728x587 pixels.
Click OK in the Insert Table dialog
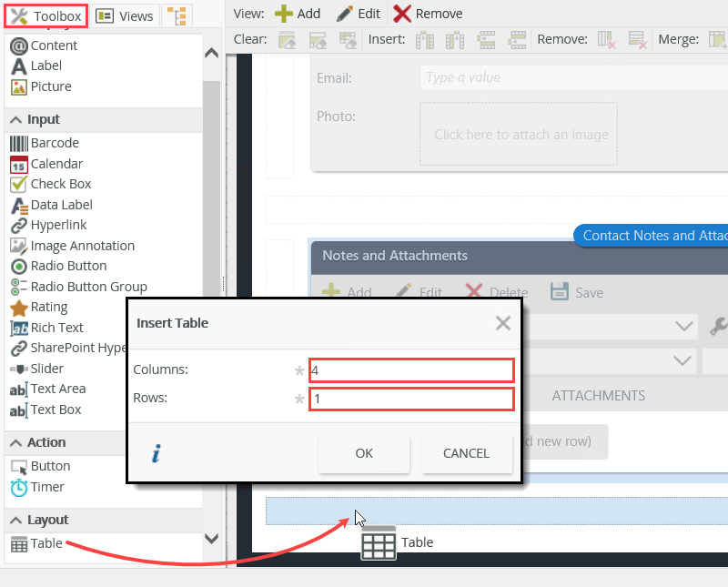click(x=363, y=452)
